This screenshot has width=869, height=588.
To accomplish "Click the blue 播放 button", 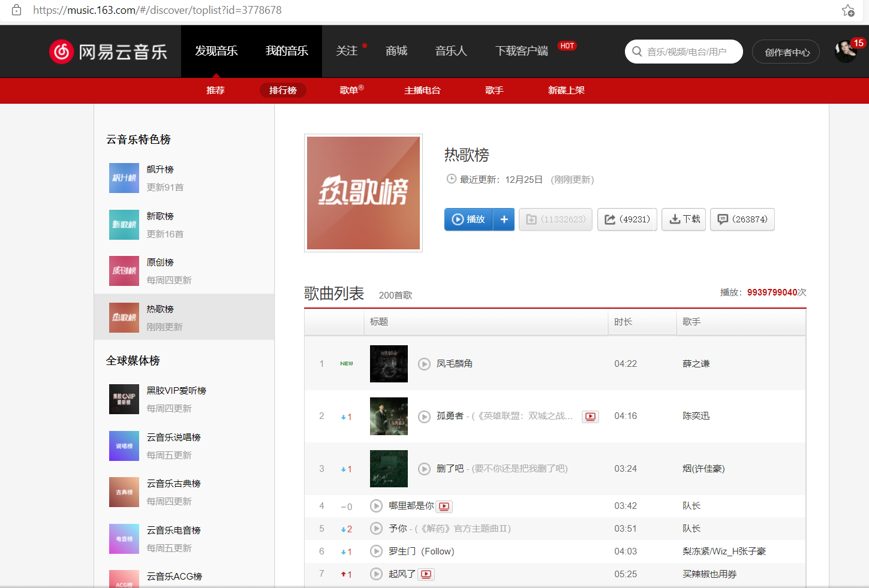I will pos(468,219).
